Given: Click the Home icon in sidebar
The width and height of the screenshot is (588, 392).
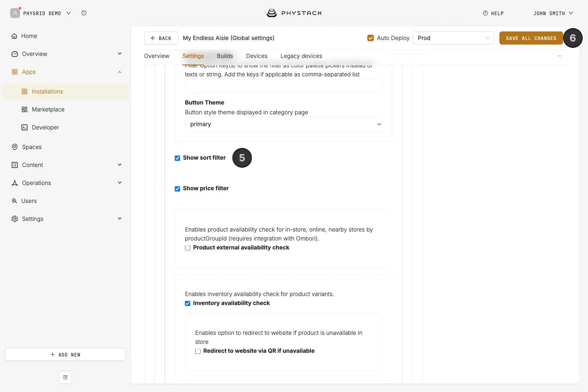Looking at the screenshot, I should coord(14,36).
